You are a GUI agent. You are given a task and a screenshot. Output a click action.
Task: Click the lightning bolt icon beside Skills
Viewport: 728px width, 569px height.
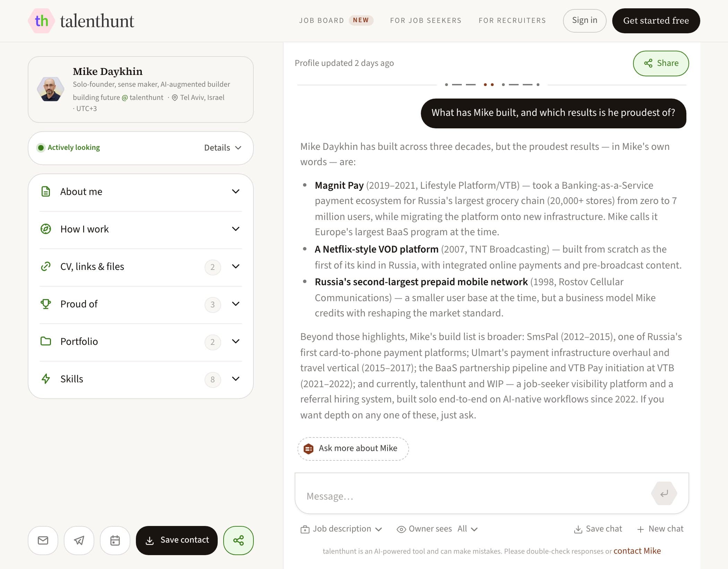pyautogui.click(x=46, y=379)
